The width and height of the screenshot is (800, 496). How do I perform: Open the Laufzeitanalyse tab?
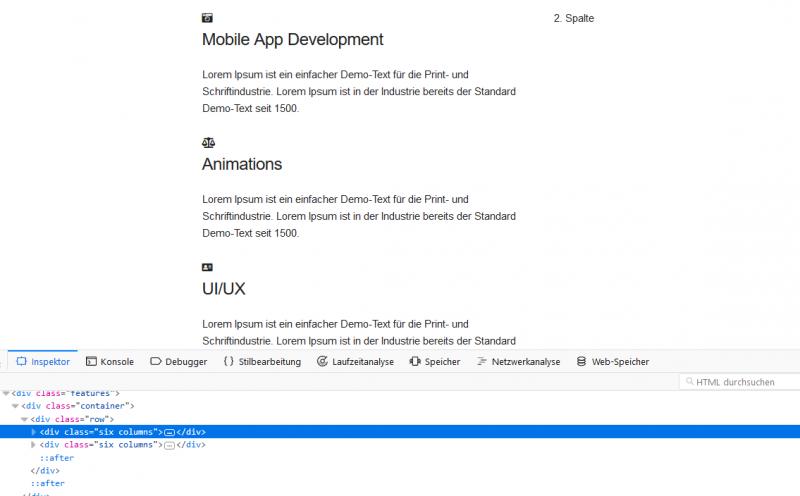[x=355, y=362]
